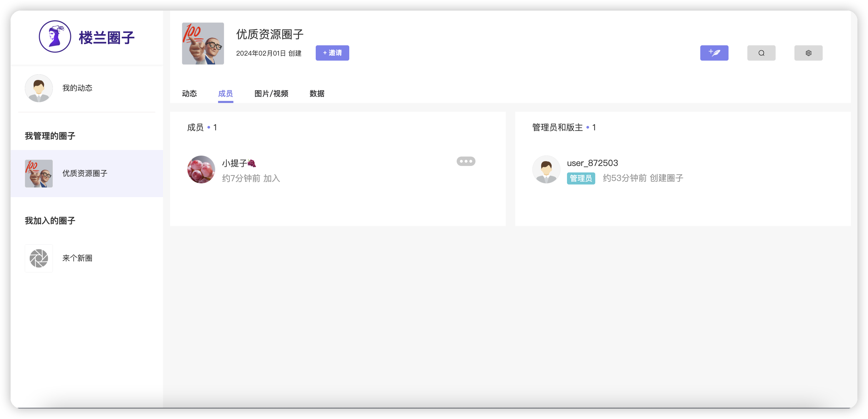The height and width of the screenshot is (419, 868).
Task: Click the 管理员 badge
Action: pos(581,178)
